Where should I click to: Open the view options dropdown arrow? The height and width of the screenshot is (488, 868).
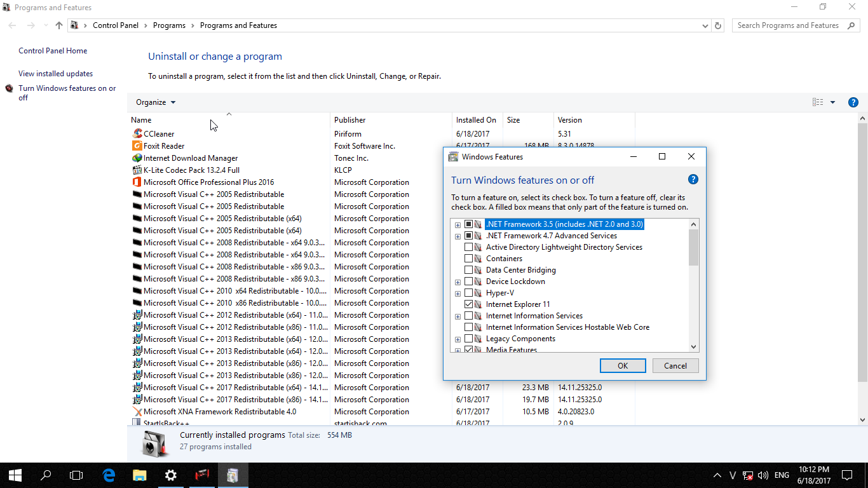832,102
